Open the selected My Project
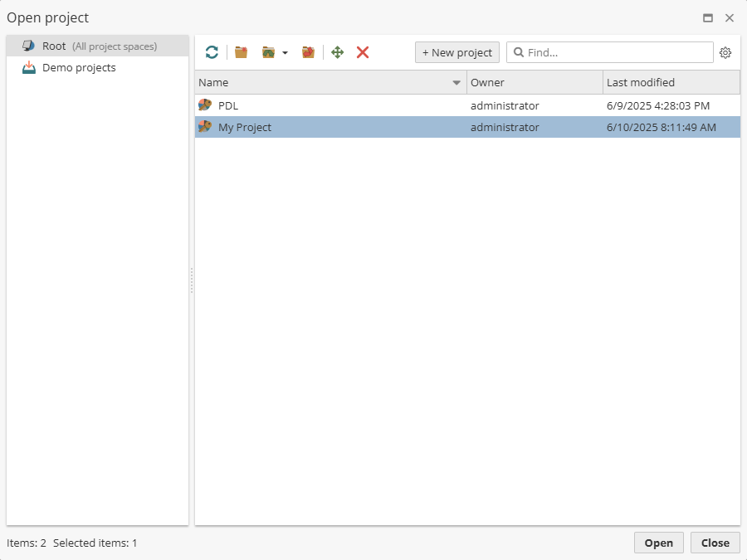The width and height of the screenshot is (747, 560). click(x=658, y=543)
